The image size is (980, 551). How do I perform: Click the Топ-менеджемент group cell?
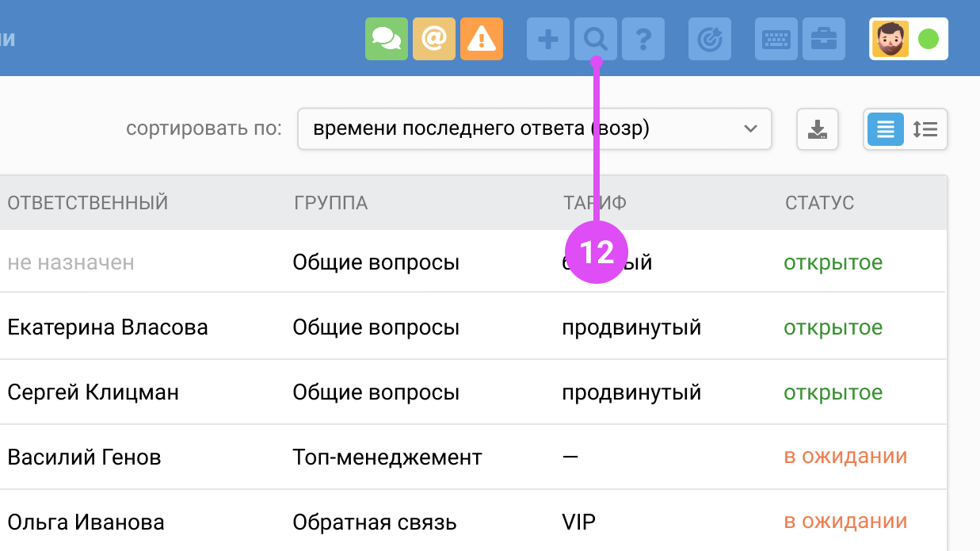pos(387,457)
